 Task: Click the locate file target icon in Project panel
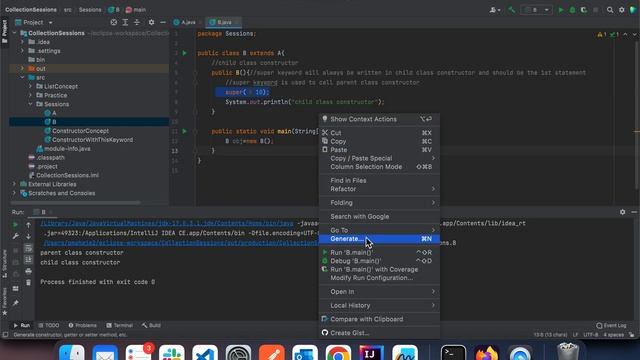(114, 22)
